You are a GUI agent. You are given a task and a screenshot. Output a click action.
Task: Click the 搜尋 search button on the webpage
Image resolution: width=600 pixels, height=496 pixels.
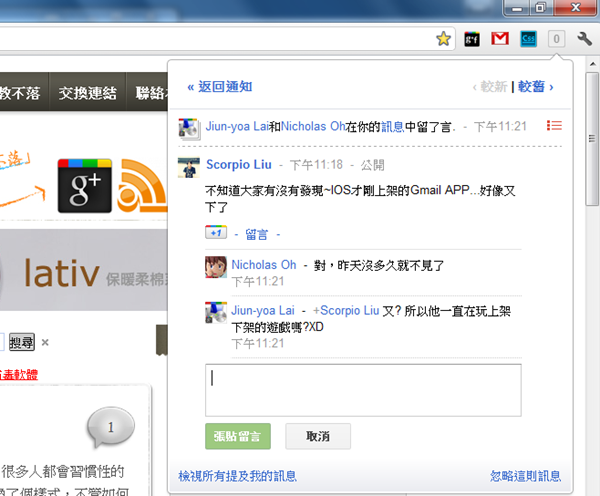22,342
